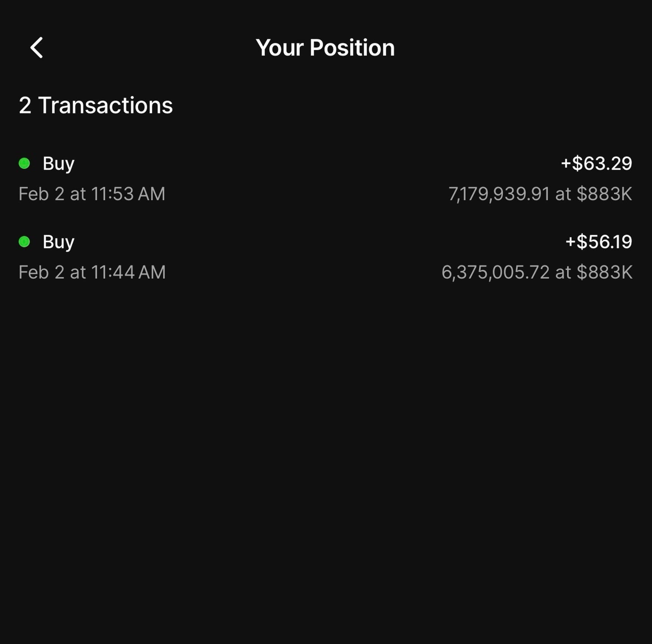Tap the "Feb 2 at 11:53 AM" timestamp
Viewport: 652px width, 644px height.
92,194
